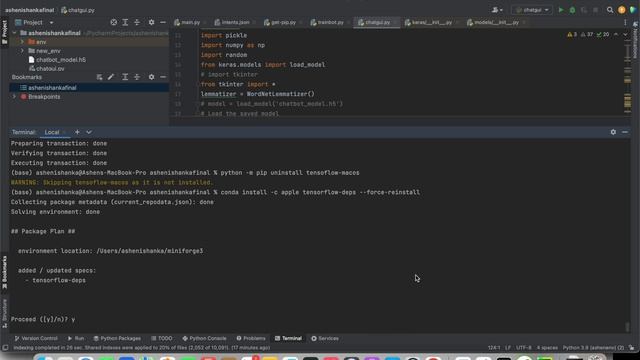
Task: Go to previous highlighted error arrow
Action: 616,34
